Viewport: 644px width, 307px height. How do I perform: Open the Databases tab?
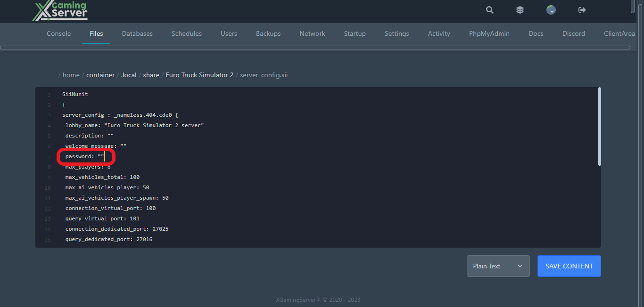pyautogui.click(x=137, y=33)
